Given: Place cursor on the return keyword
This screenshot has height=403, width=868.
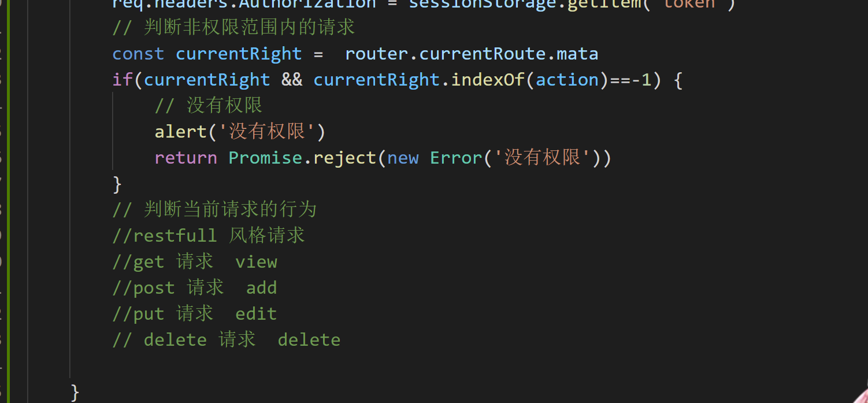Looking at the screenshot, I should tap(186, 158).
